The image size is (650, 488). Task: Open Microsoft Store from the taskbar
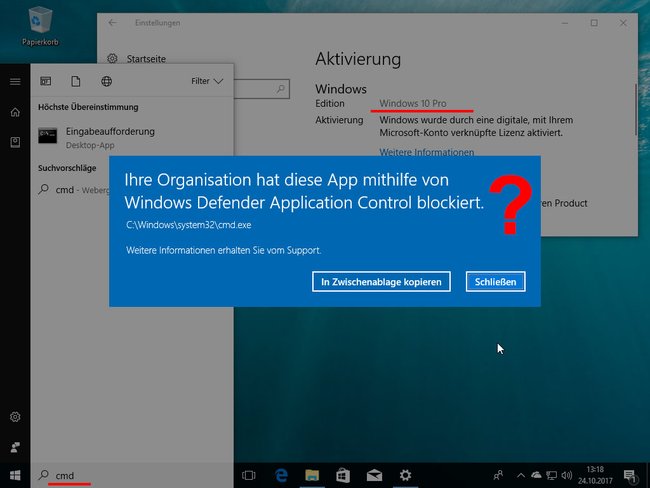343,476
